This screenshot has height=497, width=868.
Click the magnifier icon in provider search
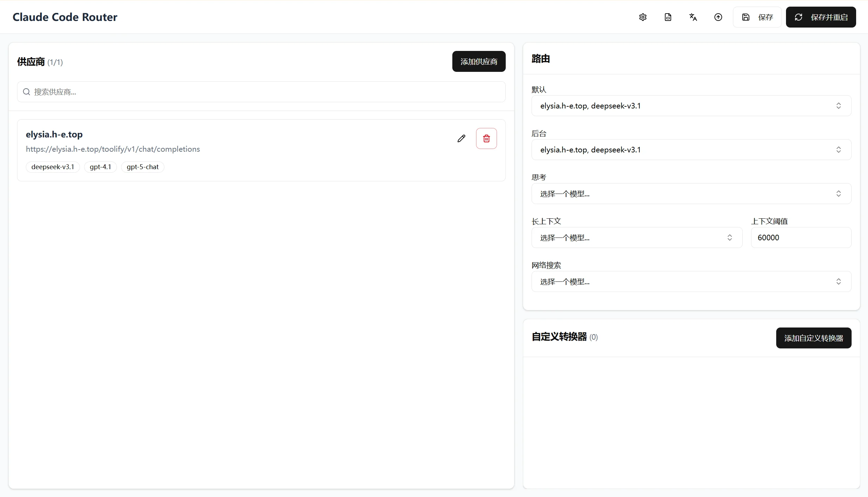(x=27, y=92)
